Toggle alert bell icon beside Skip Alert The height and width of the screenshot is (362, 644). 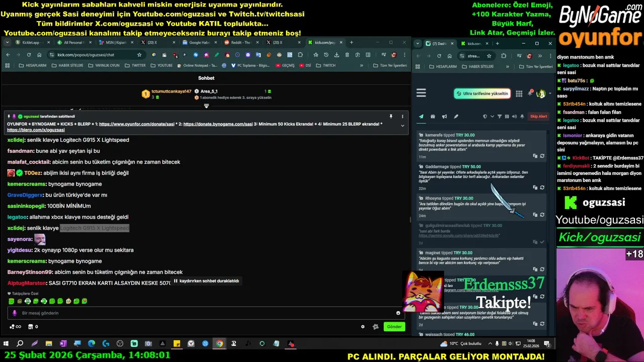522,117
